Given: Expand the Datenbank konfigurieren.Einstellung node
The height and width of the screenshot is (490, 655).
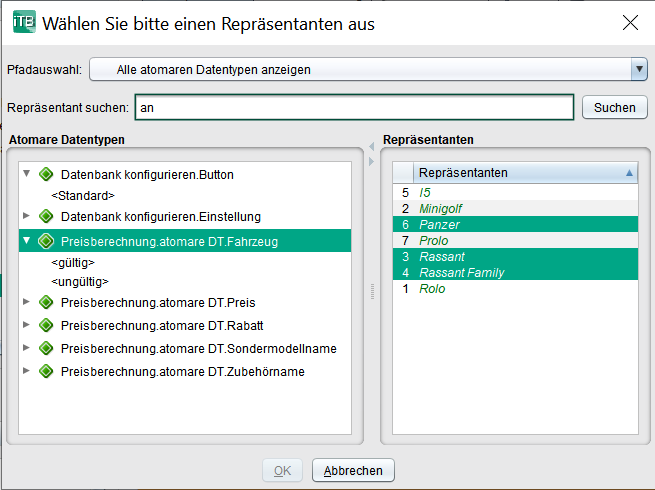Looking at the screenshot, I should click(x=26, y=216).
